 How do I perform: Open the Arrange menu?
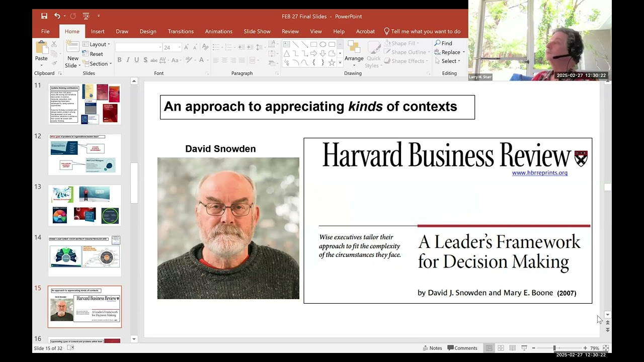pyautogui.click(x=354, y=54)
